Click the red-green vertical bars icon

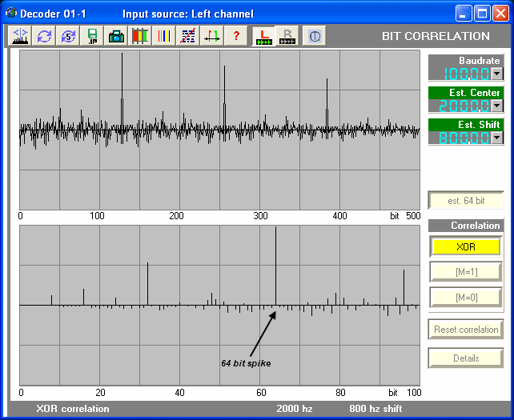pyautogui.click(x=141, y=36)
